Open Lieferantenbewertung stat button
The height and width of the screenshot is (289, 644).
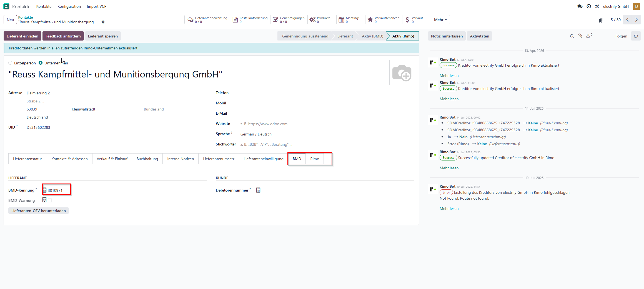(x=207, y=20)
